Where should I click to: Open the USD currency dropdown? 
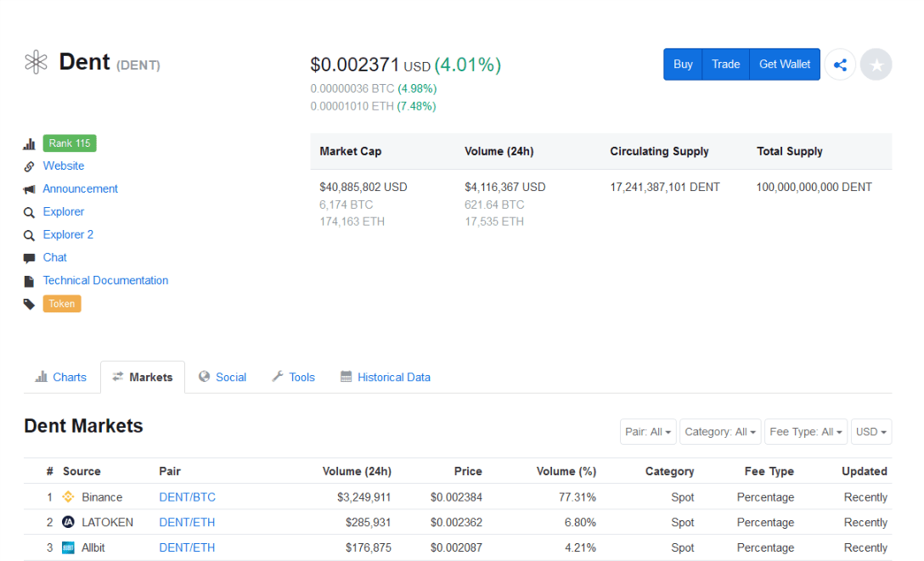tap(871, 432)
